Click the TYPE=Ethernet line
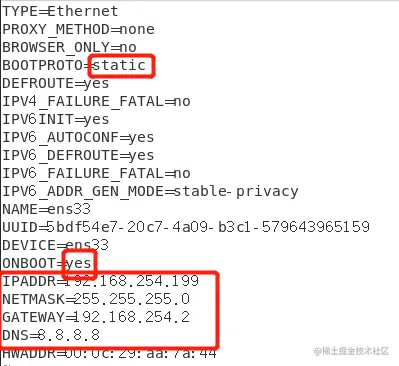 [60, 11]
